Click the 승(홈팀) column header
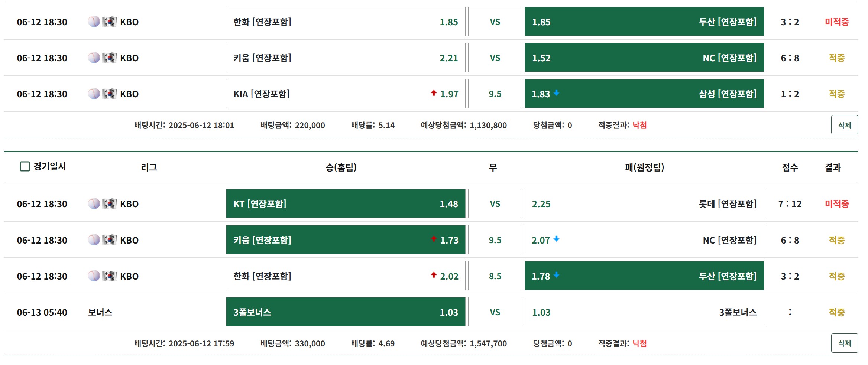Image resolution: width=868 pixels, height=365 pixels. (341, 167)
